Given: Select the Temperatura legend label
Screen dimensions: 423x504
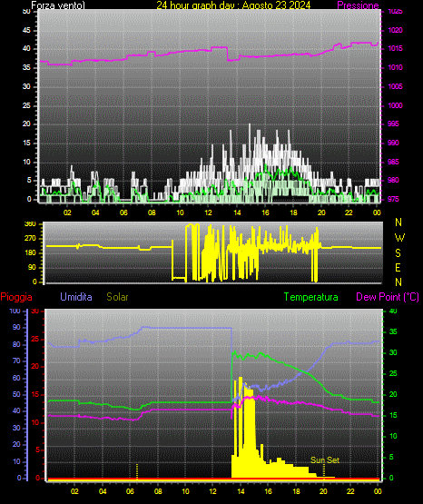Looking at the screenshot, I should click(311, 297).
